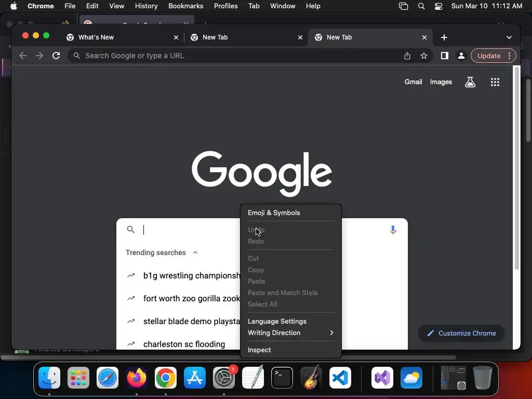Click the forward navigation arrow
The width and height of the screenshot is (532, 399).
tap(39, 56)
